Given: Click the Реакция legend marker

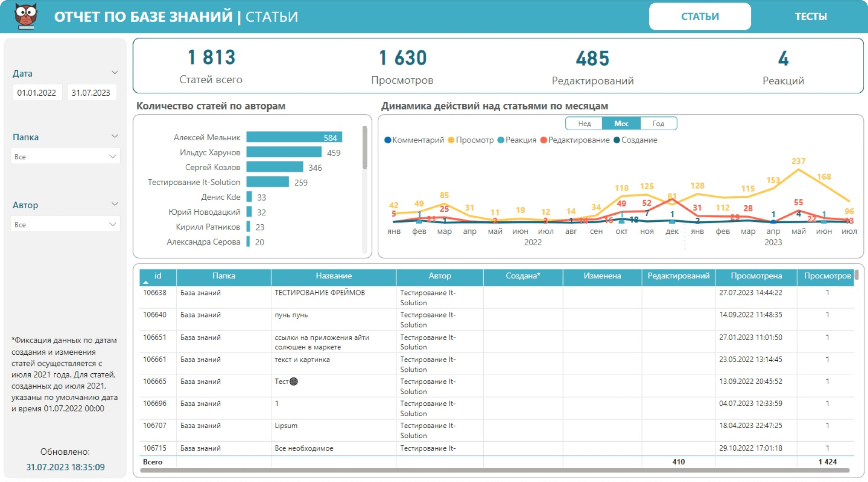Looking at the screenshot, I should [501, 140].
